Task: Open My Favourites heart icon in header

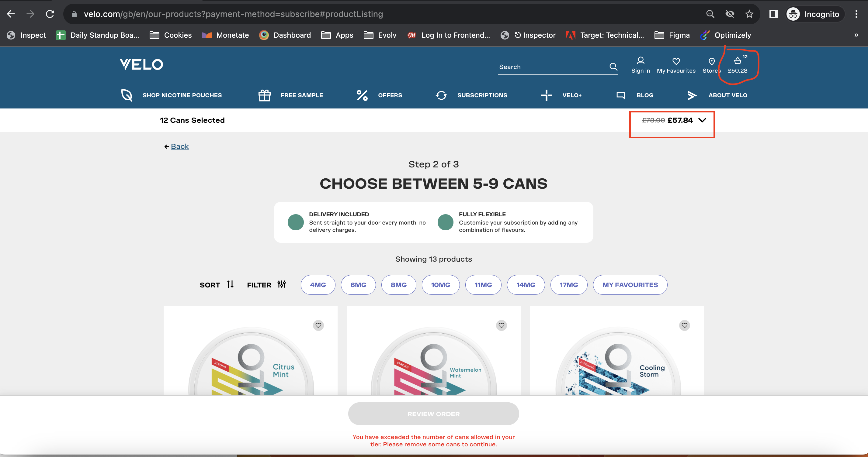Action: pos(676,61)
